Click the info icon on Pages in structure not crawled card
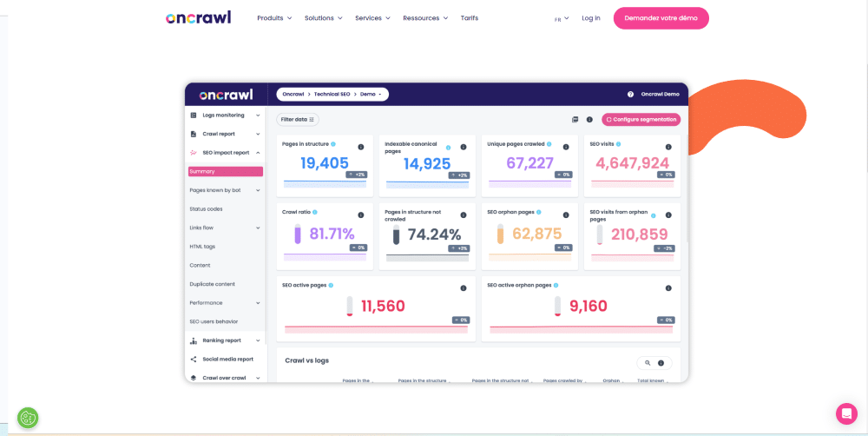The height and width of the screenshot is (436, 868). (464, 215)
